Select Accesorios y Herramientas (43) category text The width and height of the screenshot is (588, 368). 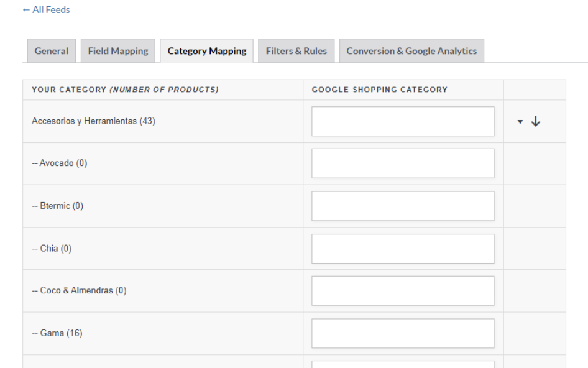click(x=93, y=121)
